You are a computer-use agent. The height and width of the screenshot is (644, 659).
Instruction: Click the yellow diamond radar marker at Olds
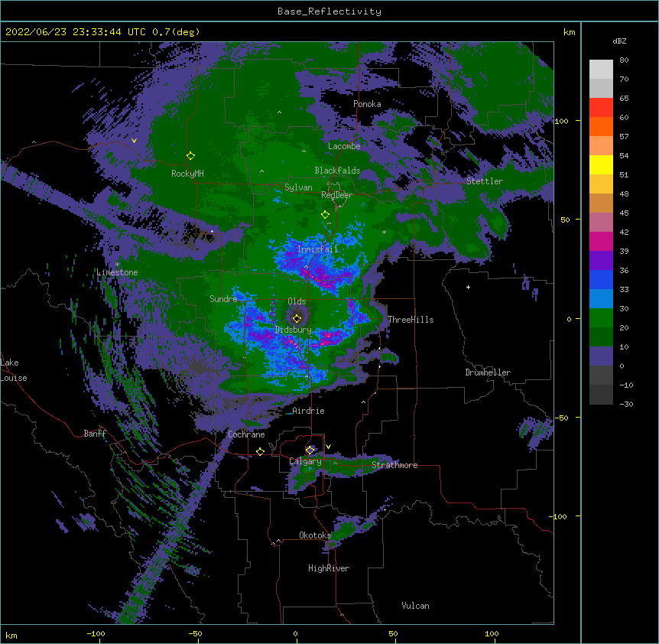[297, 319]
